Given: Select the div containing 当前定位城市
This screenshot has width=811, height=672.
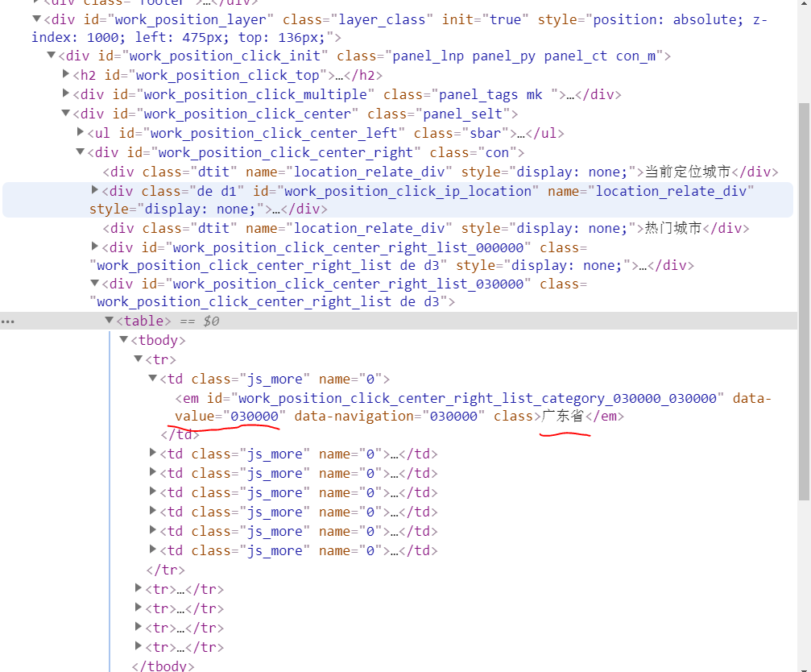Looking at the screenshot, I should click(441, 172).
